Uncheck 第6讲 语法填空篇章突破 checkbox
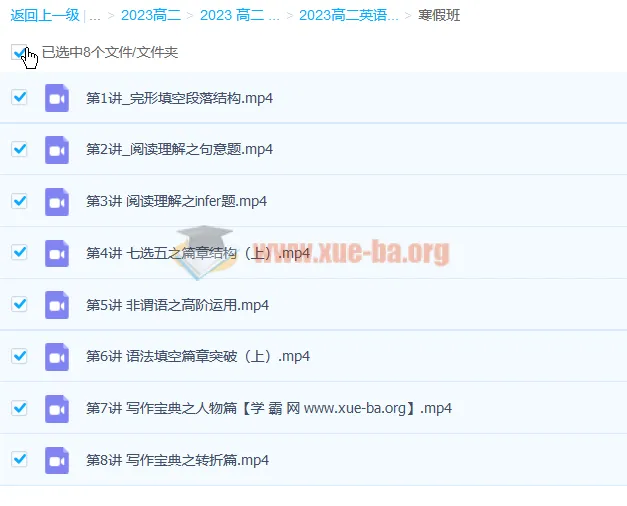 point(19,356)
